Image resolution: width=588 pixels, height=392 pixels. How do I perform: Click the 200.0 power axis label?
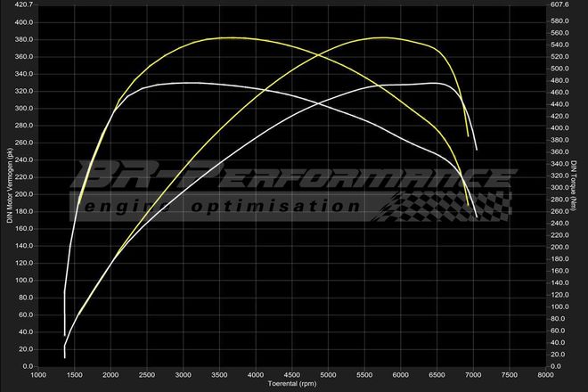(24, 194)
